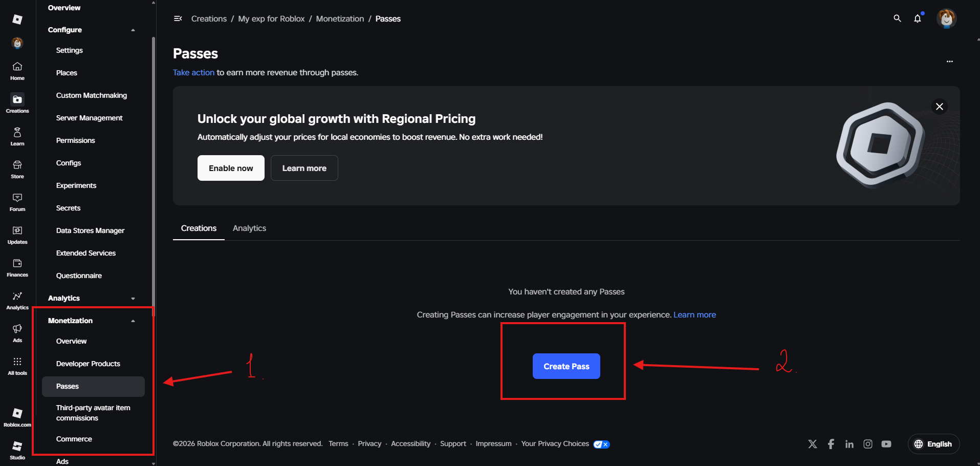
Task: Open Learn more link about Passes
Action: click(x=694, y=315)
